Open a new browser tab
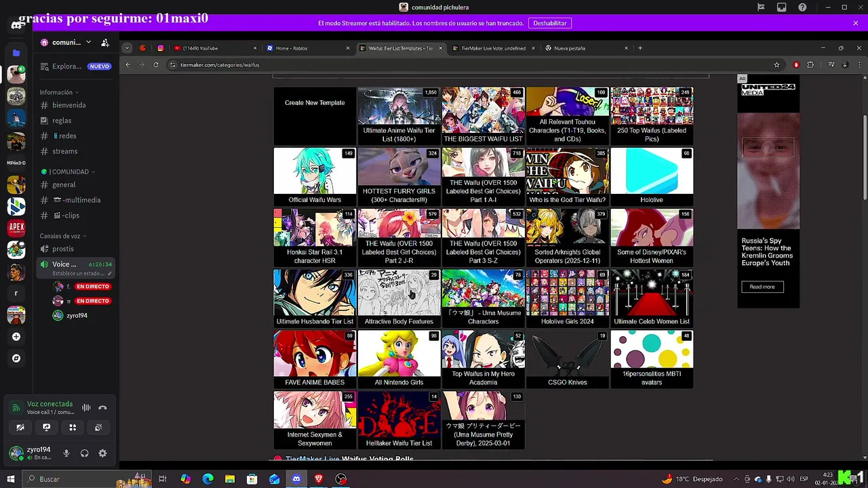868x488 pixels. (640, 48)
